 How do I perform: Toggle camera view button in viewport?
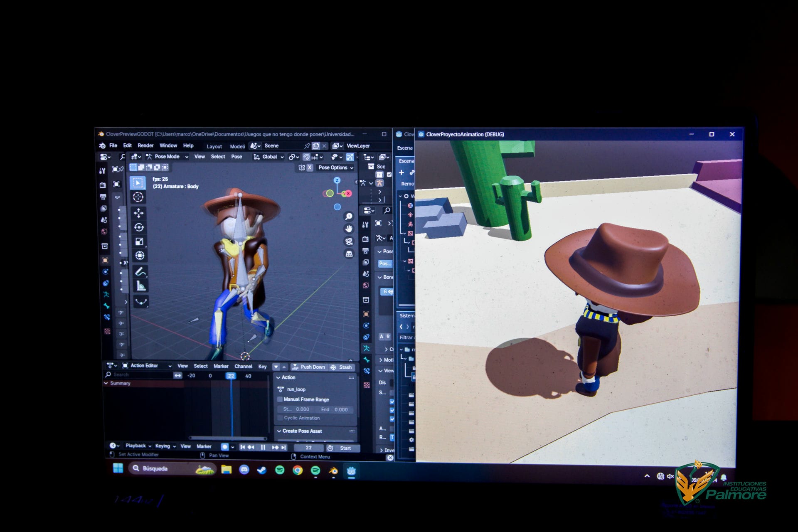click(x=349, y=241)
